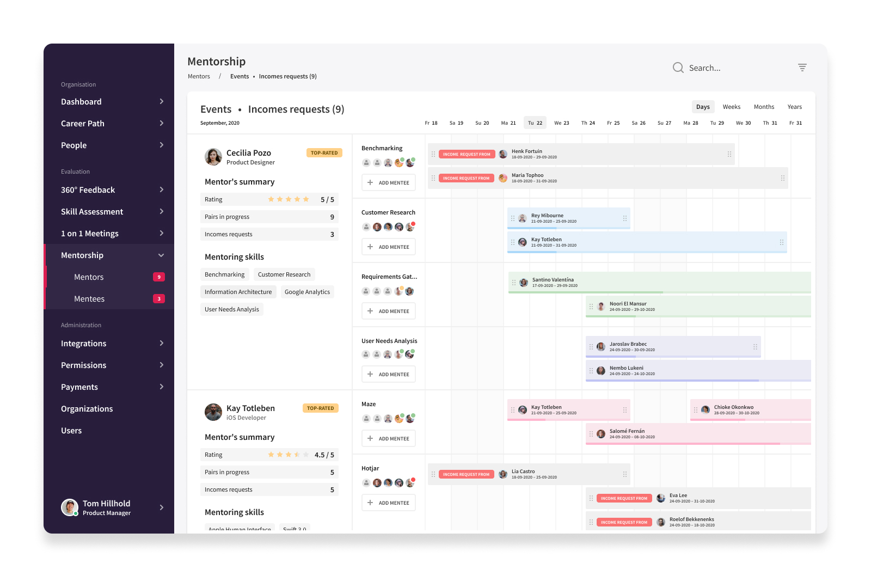Click the drag handle left of Santino Valentina

coord(513,283)
